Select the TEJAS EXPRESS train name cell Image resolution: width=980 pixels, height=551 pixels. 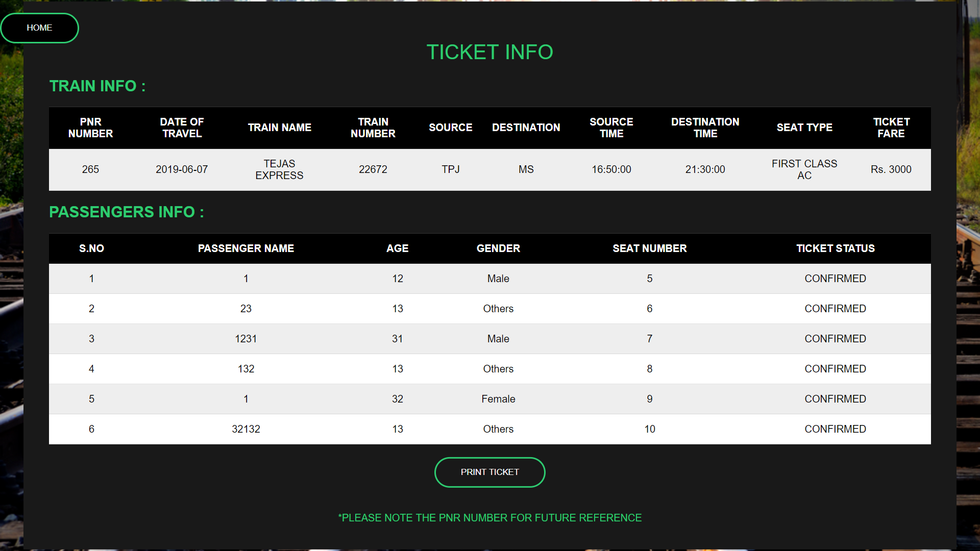(x=279, y=169)
